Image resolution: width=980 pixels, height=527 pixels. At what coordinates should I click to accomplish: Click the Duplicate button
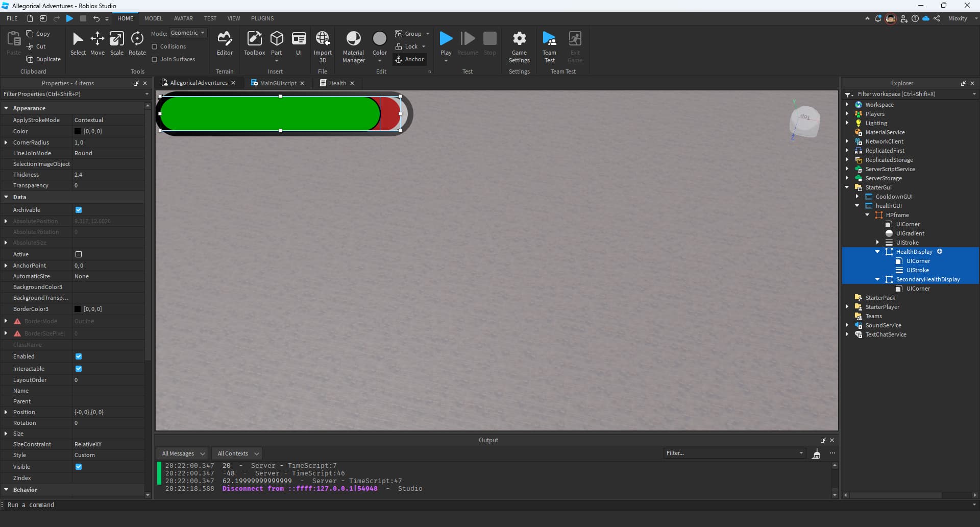[x=43, y=59]
